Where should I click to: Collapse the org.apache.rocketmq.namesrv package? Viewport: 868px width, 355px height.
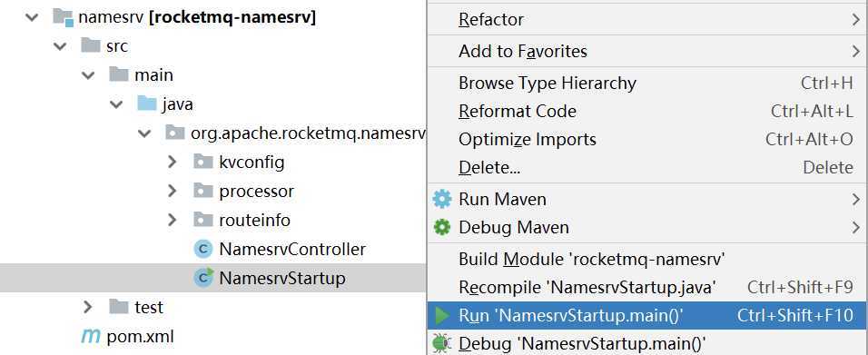[x=144, y=133]
